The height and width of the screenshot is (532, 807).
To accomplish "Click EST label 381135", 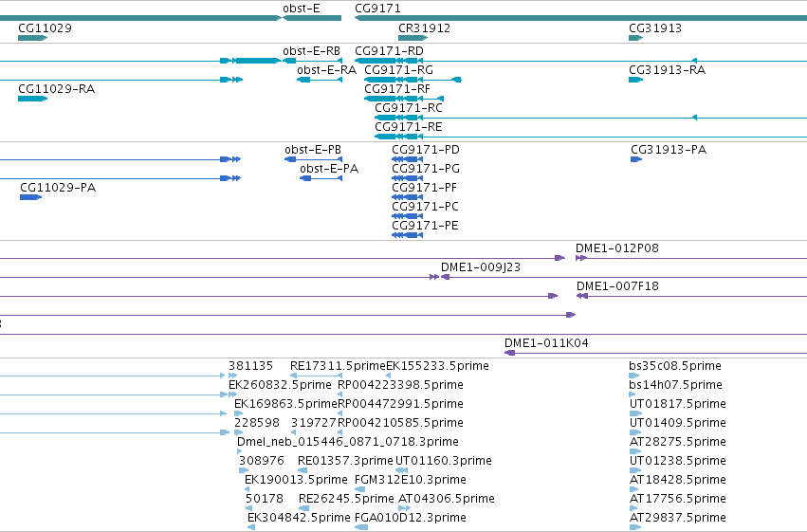I will pos(250,366).
